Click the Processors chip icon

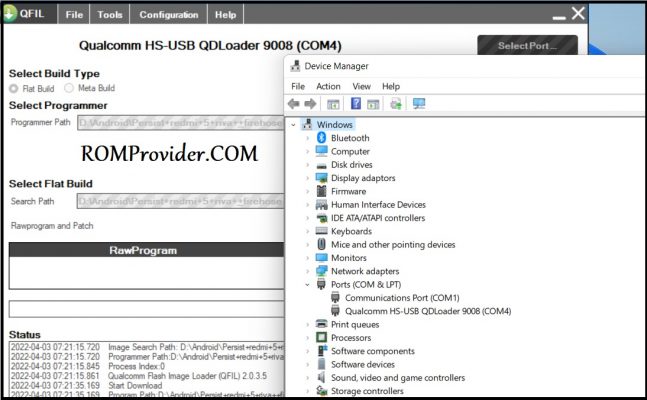click(321, 338)
